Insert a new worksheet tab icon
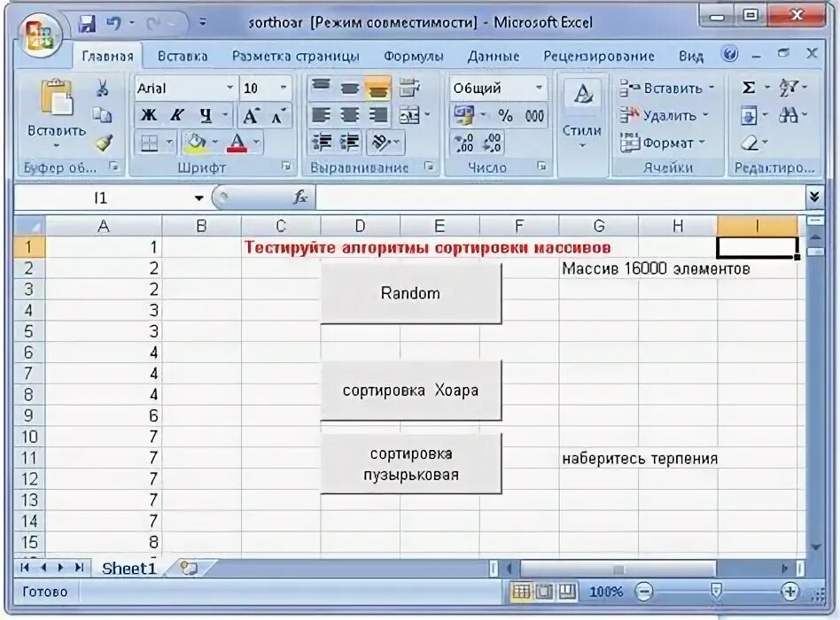 [x=189, y=568]
